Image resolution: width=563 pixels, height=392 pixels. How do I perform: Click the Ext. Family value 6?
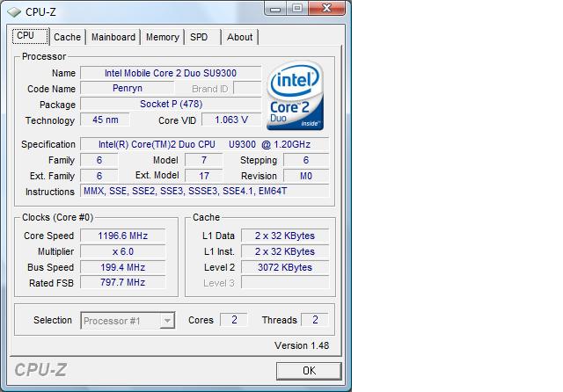pyautogui.click(x=99, y=176)
